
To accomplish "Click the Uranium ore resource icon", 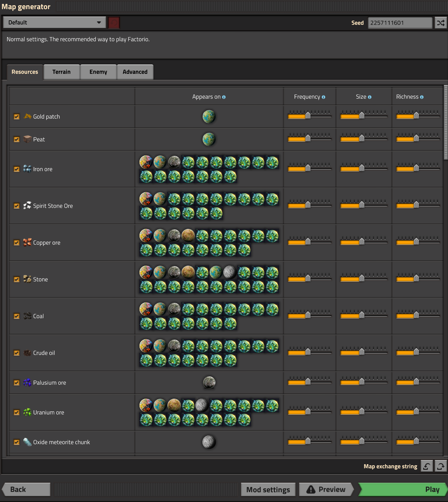I will (x=27, y=412).
